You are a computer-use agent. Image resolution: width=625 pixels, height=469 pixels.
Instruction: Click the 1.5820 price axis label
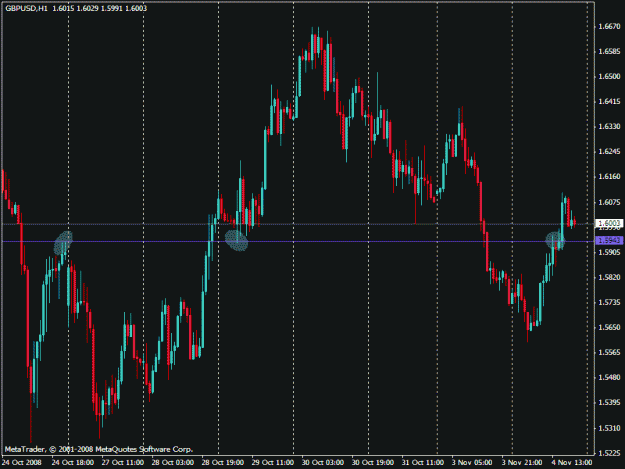click(x=609, y=277)
